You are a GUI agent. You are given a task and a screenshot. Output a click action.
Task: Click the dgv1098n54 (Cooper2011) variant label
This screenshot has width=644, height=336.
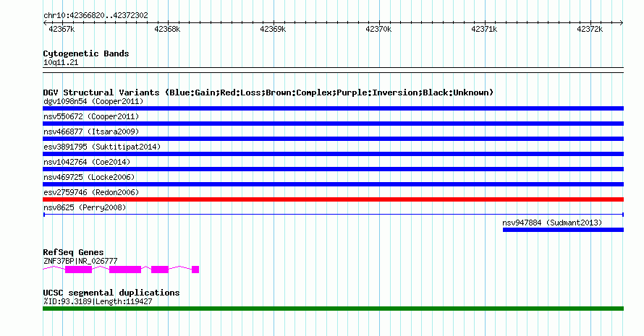point(93,101)
